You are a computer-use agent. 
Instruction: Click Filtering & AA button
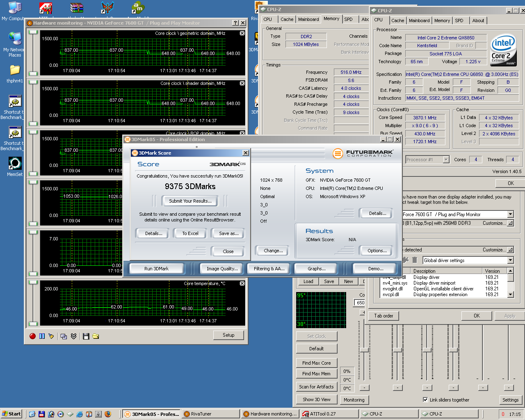[x=269, y=269]
